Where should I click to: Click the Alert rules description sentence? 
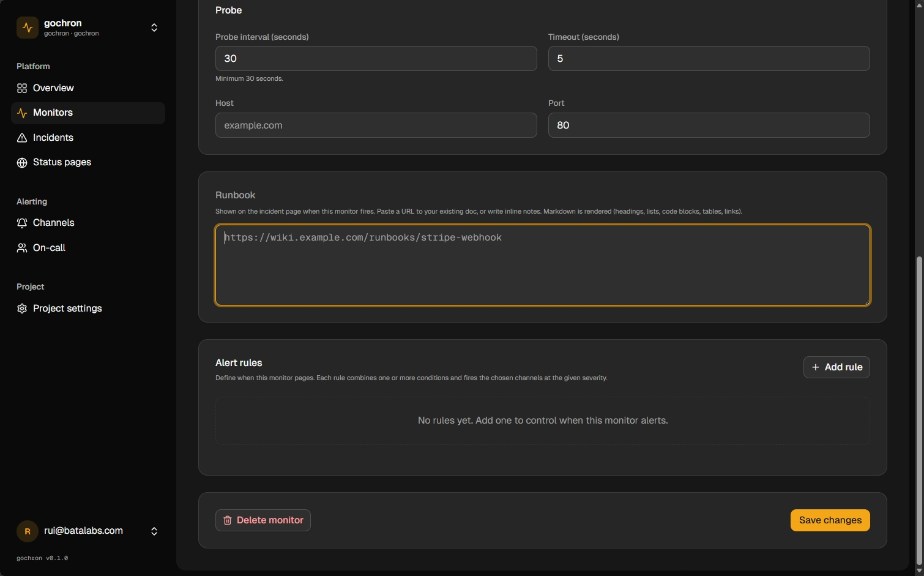[411, 378]
